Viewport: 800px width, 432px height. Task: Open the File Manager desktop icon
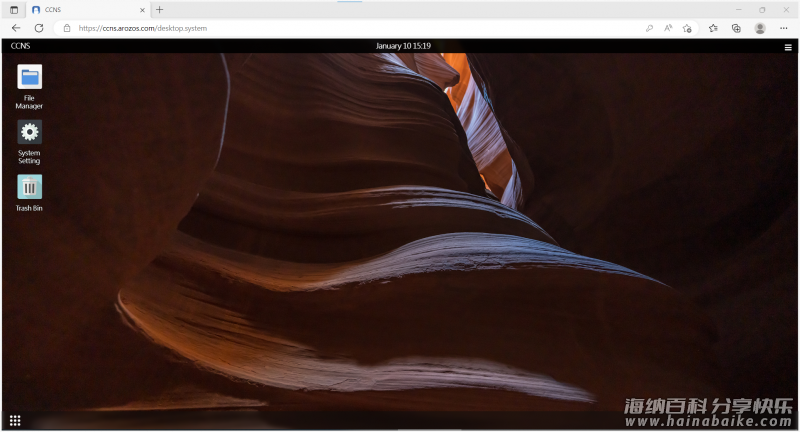29,86
